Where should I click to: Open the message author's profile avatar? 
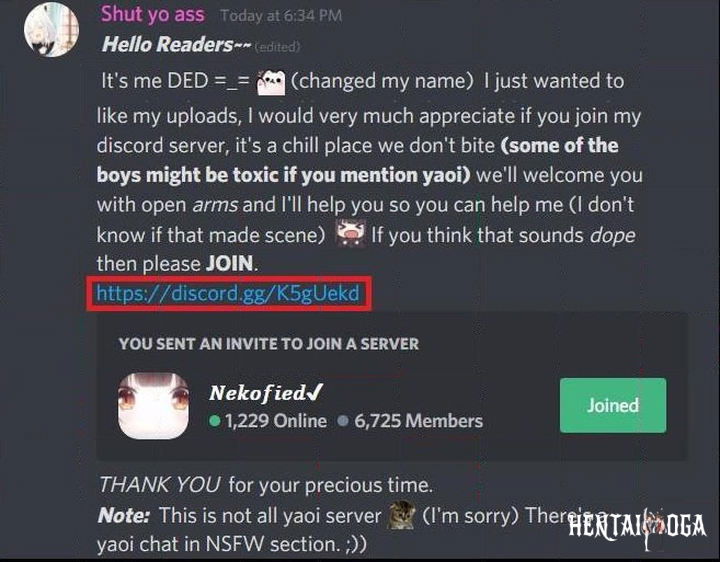pyautogui.click(x=51, y=30)
